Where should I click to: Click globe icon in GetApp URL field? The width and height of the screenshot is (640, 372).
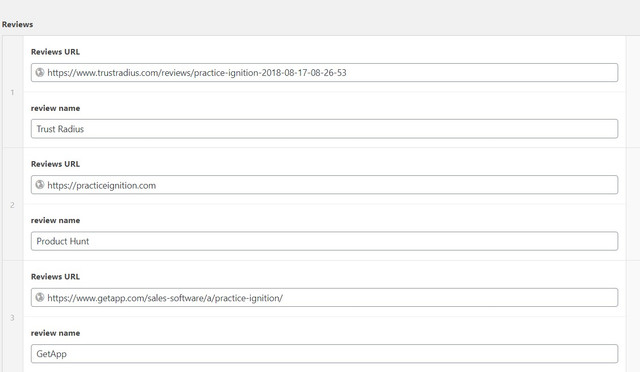[40, 297]
